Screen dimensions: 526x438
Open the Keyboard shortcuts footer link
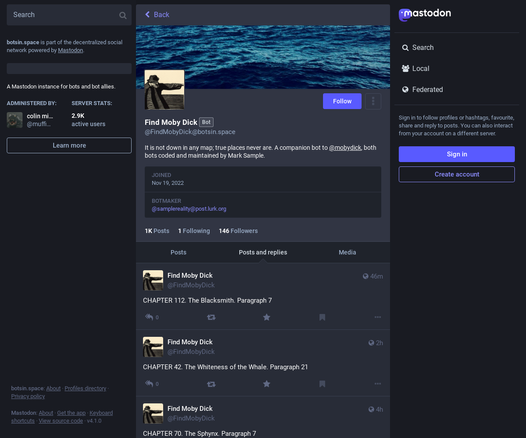101,413
